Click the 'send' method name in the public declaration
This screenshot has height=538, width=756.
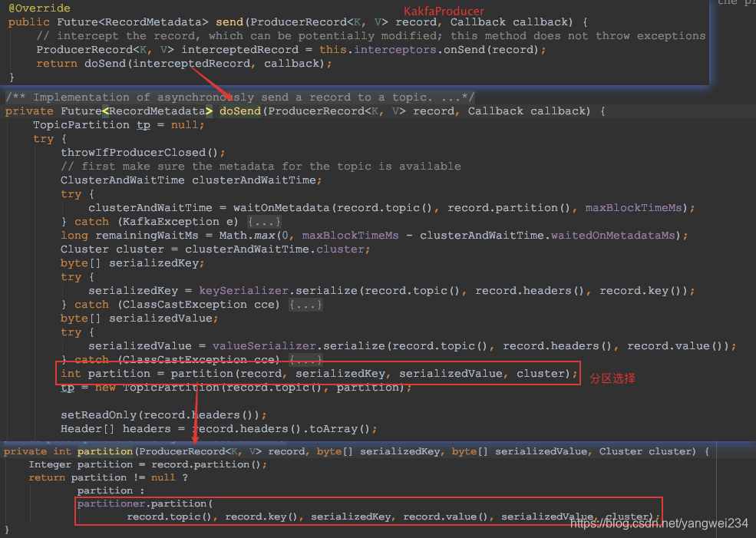[229, 22]
